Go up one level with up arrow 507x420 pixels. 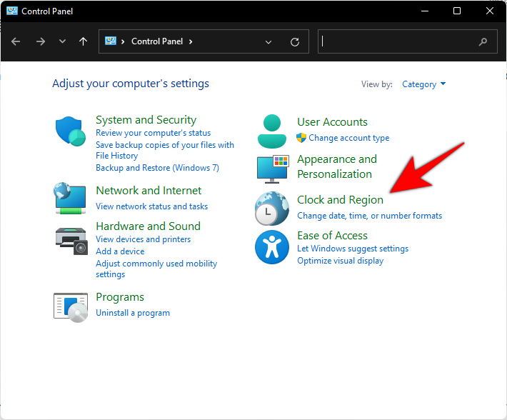83,41
